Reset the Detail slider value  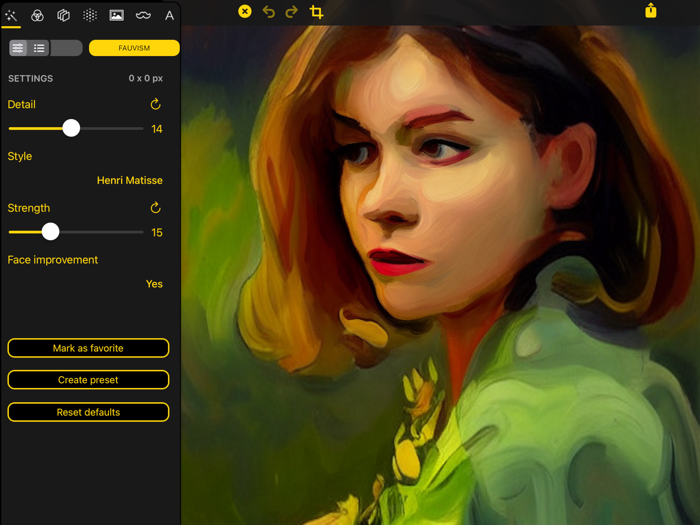[155, 104]
